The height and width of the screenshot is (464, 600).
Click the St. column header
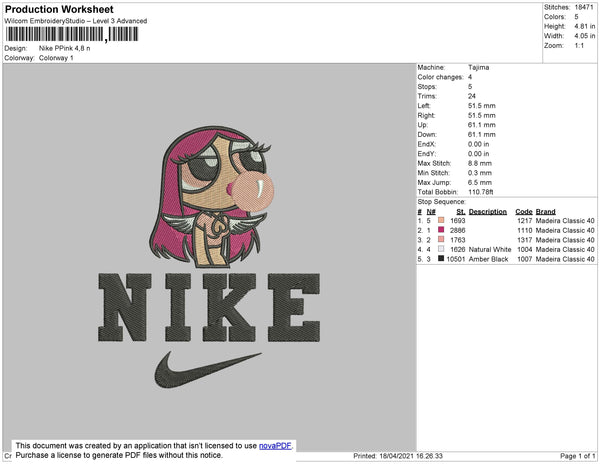click(461, 212)
